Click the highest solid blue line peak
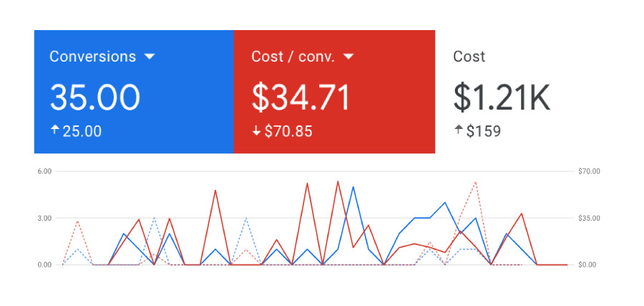 coord(353,187)
